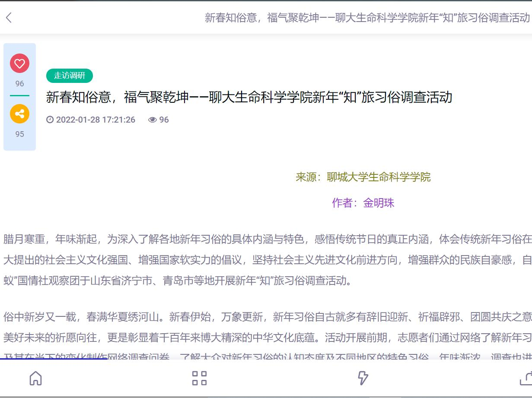
Task: Click the publish date 2022-01-28 17:21:26
Action: point(95,120)
